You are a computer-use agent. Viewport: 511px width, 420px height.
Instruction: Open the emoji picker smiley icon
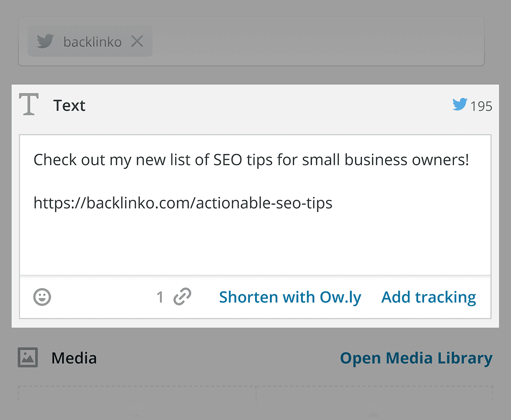pyautogui.click(x=42, y=296)
